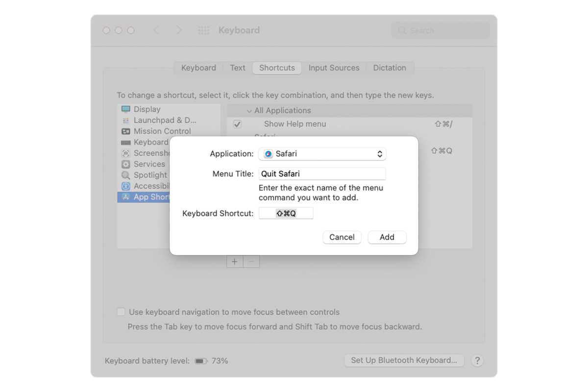Viewport: 588px width, 392px height.
Task: Click the Add button in the dialog
Action: [x=387, y=237]
